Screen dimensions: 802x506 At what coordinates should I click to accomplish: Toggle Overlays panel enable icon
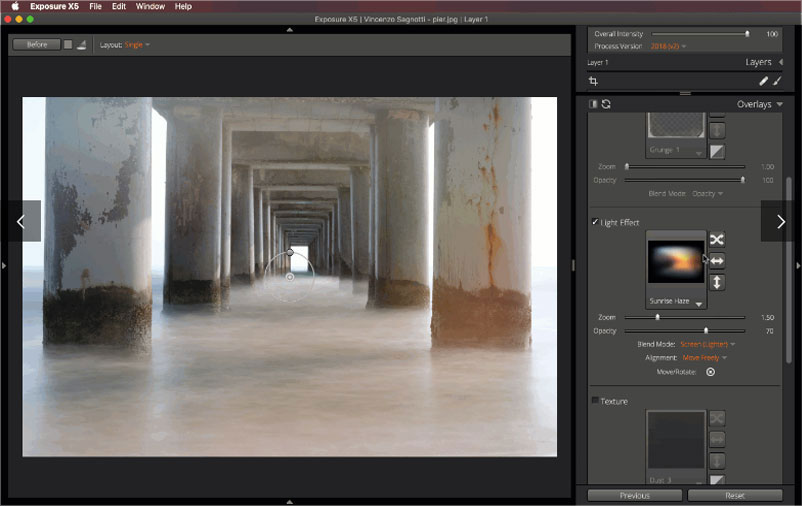[x=593, y=104]
